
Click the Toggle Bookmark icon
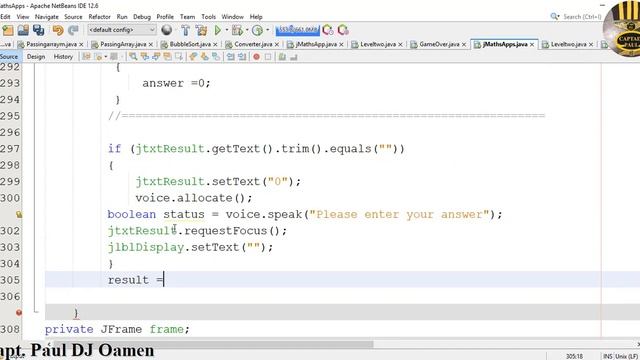[x=216, y=57]
